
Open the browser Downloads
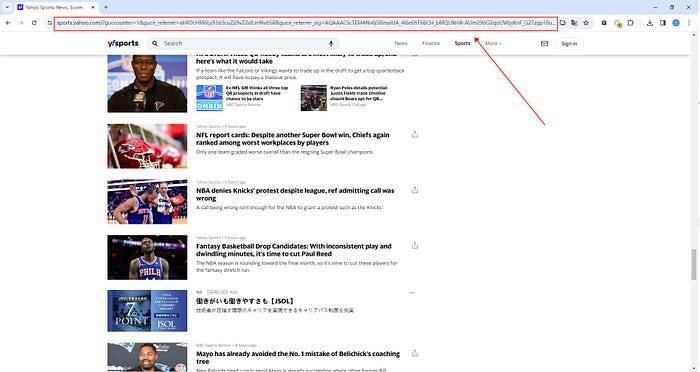650,23
